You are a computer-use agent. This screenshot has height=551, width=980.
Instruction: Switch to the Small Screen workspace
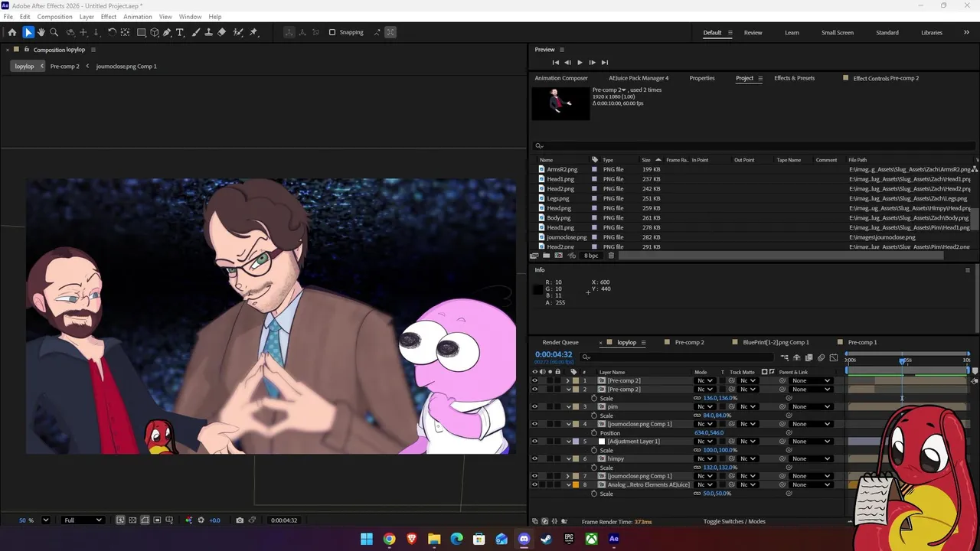pyautogui.click(x=838, y=33)
